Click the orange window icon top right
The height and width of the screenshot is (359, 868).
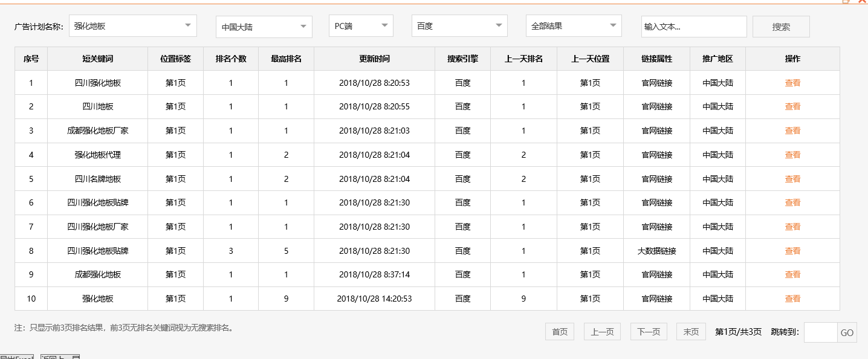tap(846, 2)
